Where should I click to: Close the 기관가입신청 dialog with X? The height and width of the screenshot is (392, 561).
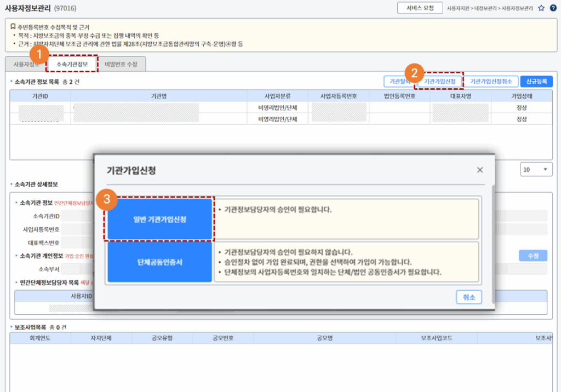coord(480,170)
